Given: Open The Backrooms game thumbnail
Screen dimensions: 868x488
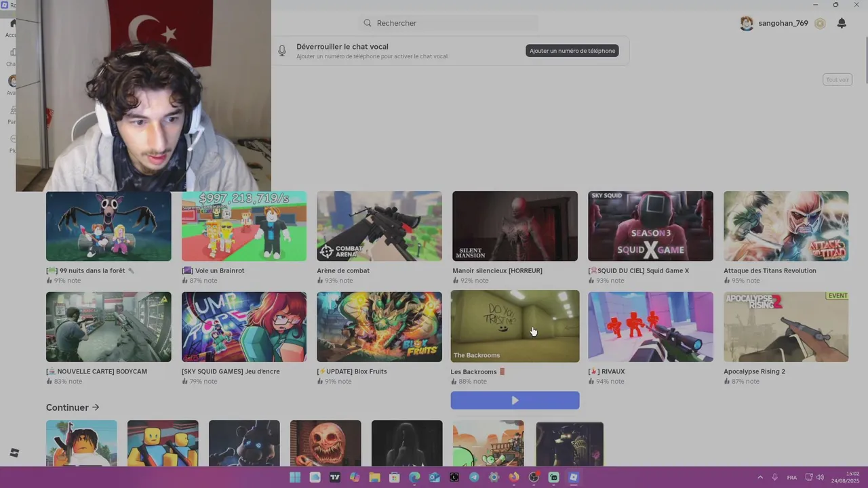Looking at the screenshot, I should pyautogui.click(x=515, y=326).
